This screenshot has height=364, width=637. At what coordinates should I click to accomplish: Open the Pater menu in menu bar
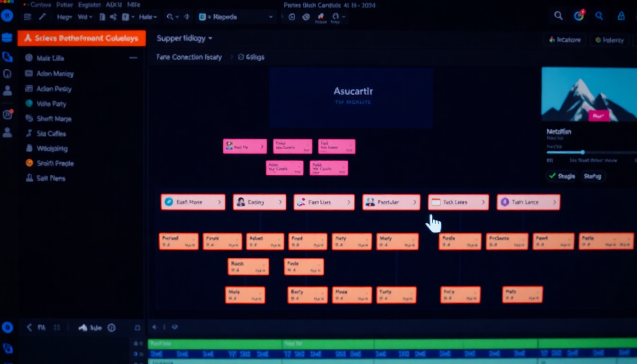click(x=65, y=5)
